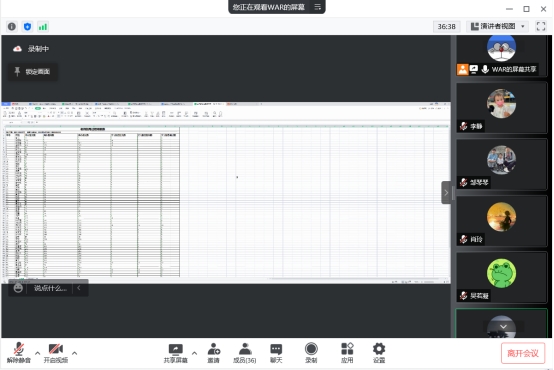Screen dimensions: 554x370
Task: Open the share screen option
Action: tap(176, 353)
